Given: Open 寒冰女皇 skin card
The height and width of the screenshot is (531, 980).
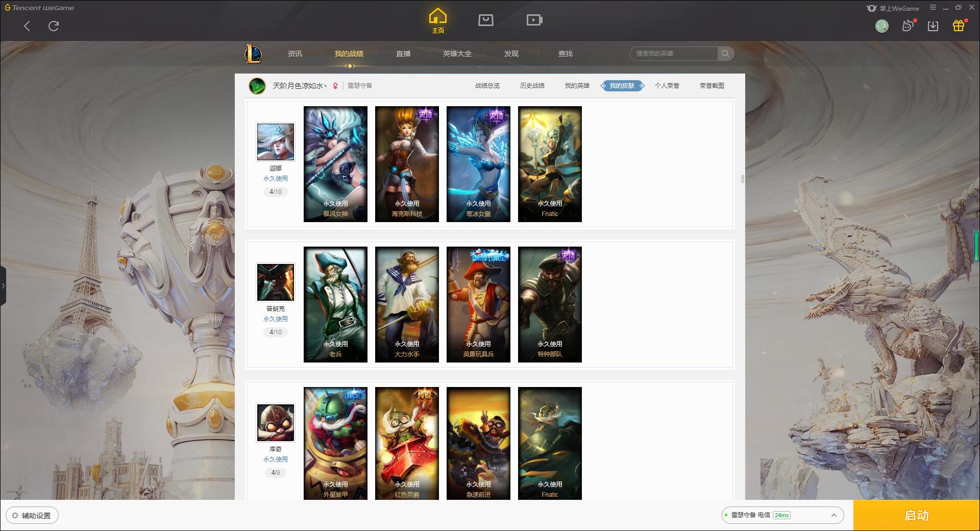Looking at the screenshot, I should (478, 164).
